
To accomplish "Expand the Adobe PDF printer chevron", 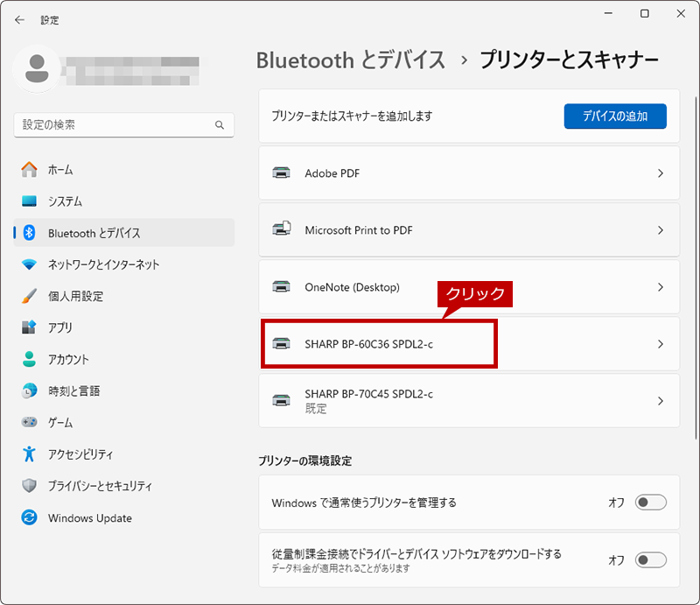I will pos(661,173).
